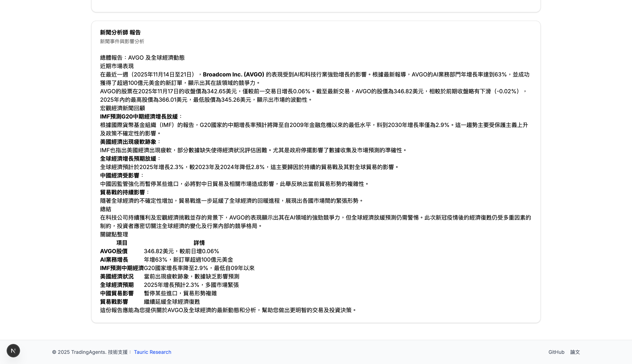Click the sentence starting 隨著全球經濟的不確定性增加

point(232,201)
